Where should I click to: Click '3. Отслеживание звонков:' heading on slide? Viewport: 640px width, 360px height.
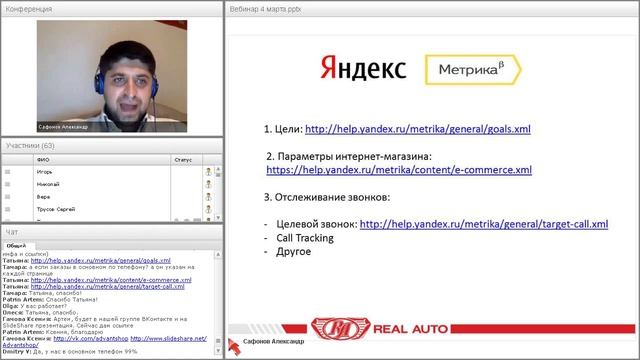(327, 197)
